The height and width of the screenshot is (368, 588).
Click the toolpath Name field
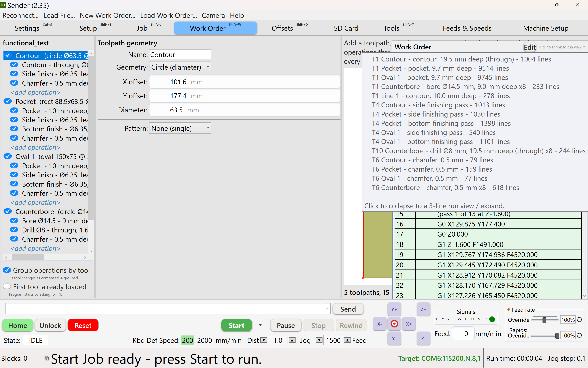click(180, 55)
